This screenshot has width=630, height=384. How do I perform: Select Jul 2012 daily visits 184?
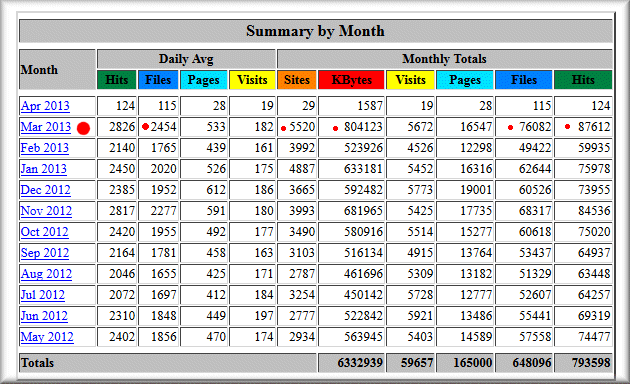(x=264, y=295)
